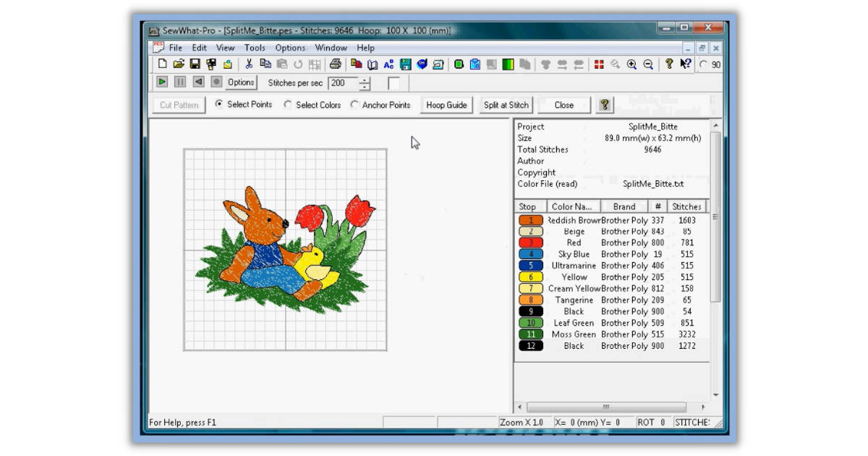Click the yellow help question mark button
This screenshot has width=868, height=456.
point(604,105)
